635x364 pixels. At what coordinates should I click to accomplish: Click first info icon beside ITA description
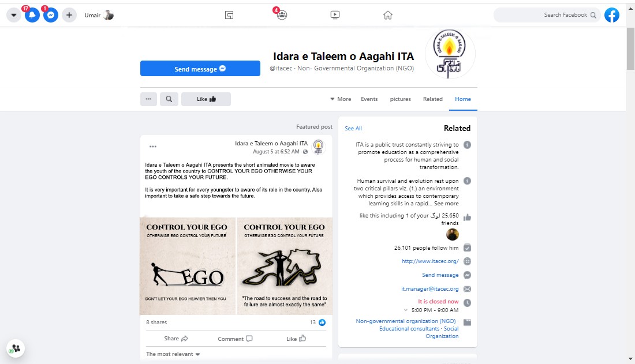(x=467, y=145)
